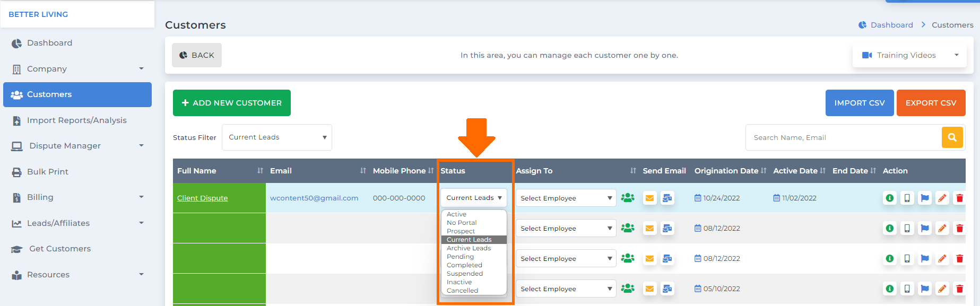Open info icon for Client Dispute row
Screen dimensions: 980x306
(890, 198)
